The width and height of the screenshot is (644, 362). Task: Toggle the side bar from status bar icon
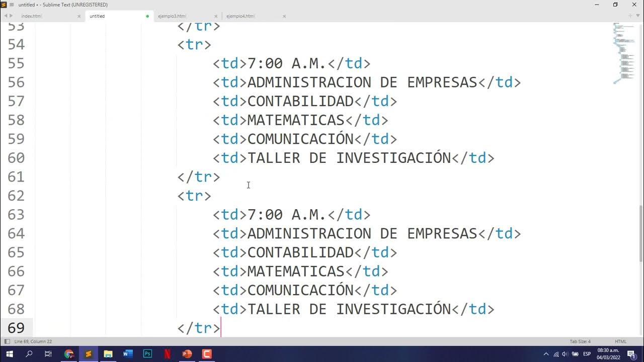click(x=7, y=341)
